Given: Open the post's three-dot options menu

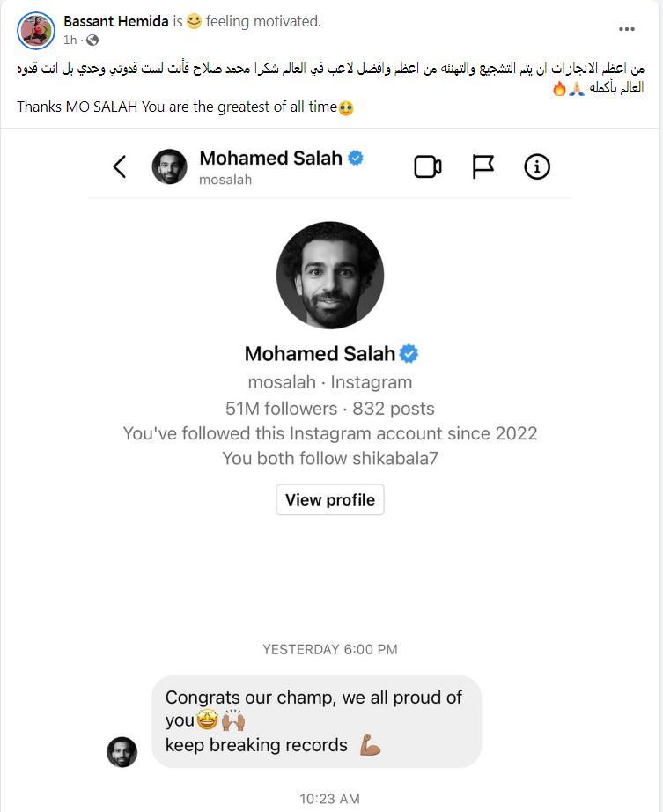Looking at the screenshot, I should pos(626,29).
